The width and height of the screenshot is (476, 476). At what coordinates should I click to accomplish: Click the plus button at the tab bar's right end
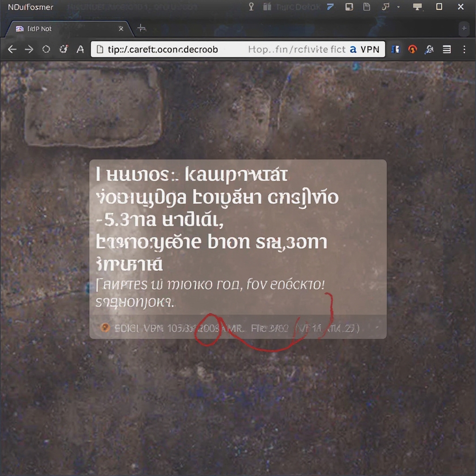(463, 29)
